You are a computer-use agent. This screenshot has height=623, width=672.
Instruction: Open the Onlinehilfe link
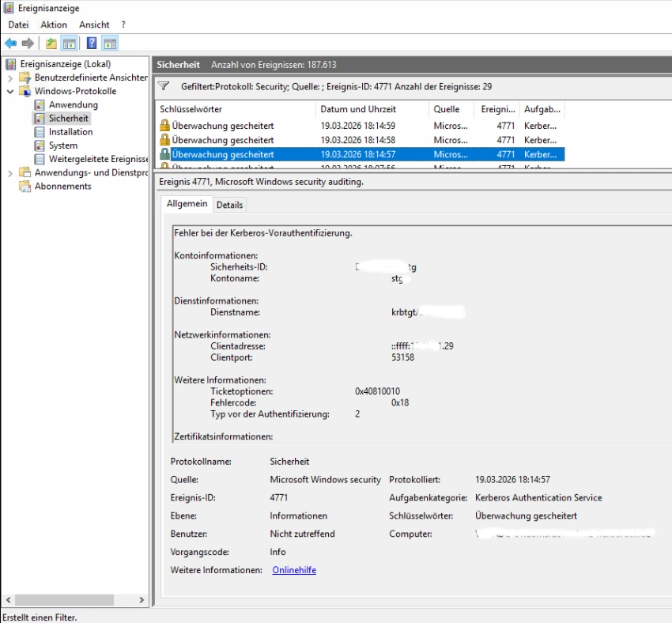click(x=294, y=570)
